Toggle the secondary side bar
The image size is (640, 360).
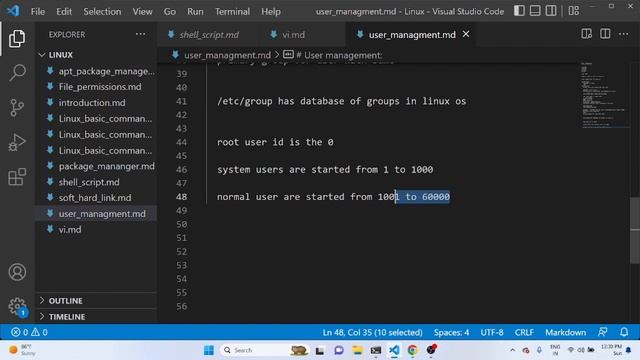[551, 11]
